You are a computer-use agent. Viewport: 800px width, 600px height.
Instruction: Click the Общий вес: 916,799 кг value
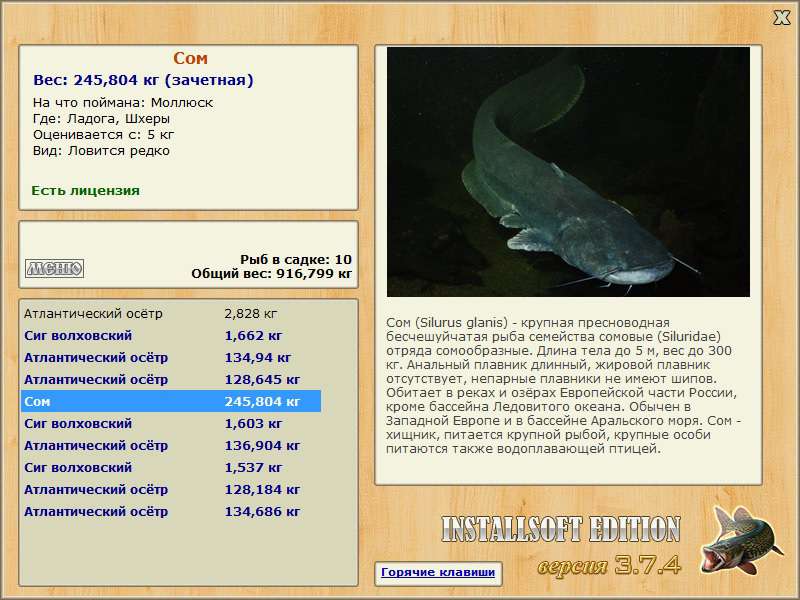(x=271, y=273)
